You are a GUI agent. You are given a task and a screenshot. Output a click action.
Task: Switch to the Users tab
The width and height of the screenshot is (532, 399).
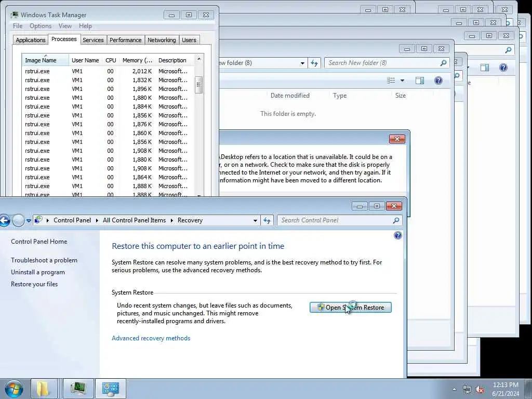click(x=189, y=40)
